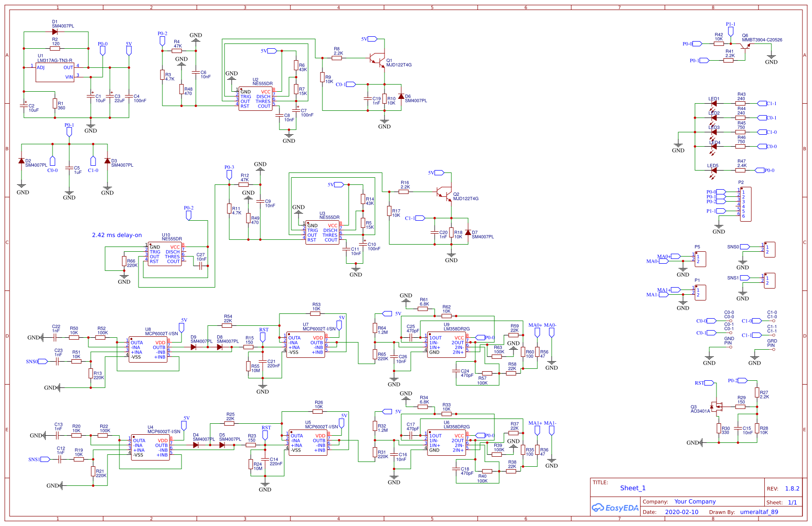
Task: Select the R64 1.2M resistor
Action: [x=375, y=328]
